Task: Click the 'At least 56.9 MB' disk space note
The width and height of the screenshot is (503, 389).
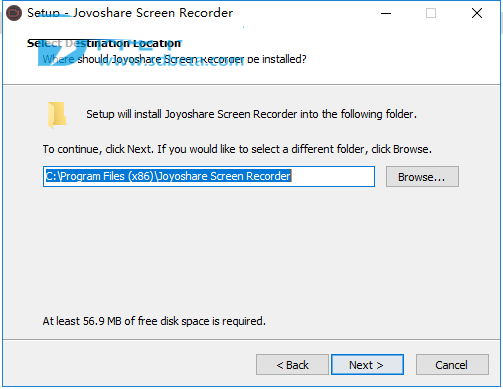Action: [154, 321]
